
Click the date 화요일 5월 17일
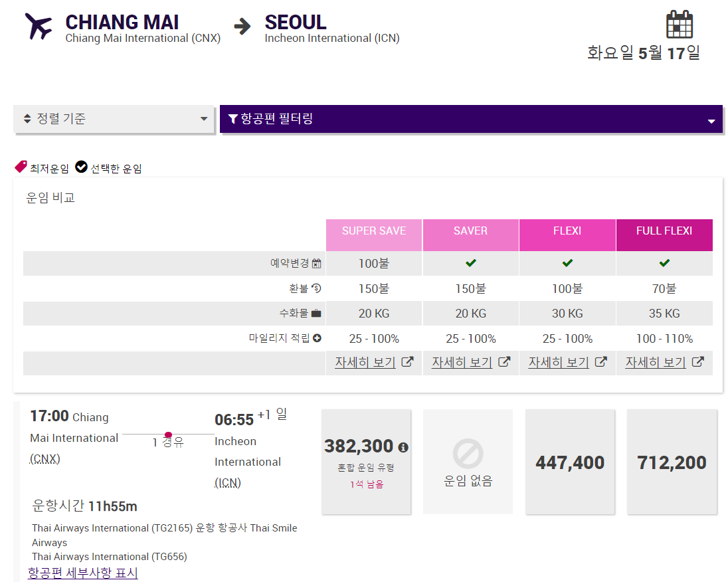click(x=644, y=53)
